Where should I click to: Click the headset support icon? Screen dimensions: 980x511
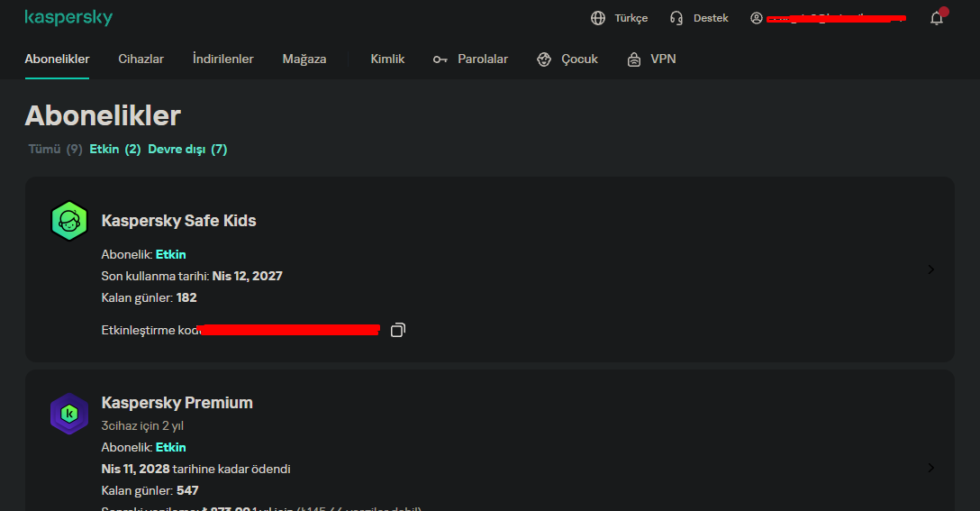click(676, 18)
